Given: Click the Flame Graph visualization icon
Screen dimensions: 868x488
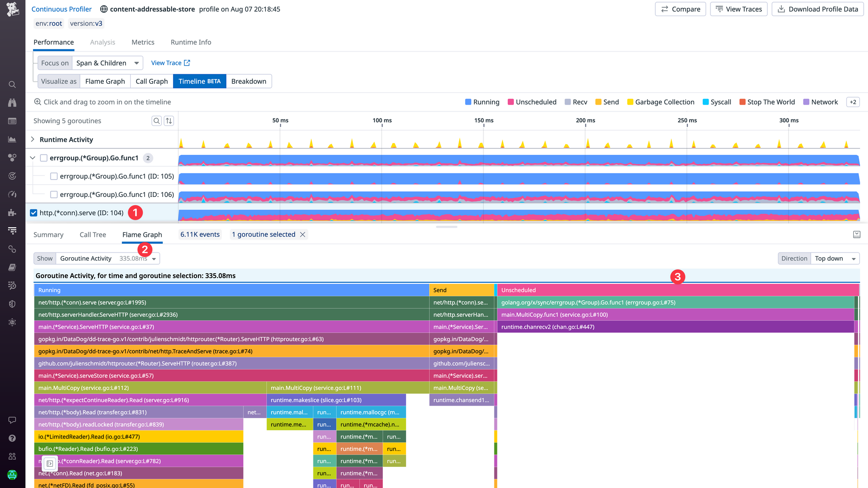Looking at the screenshot, I should [x=105, y=81].
